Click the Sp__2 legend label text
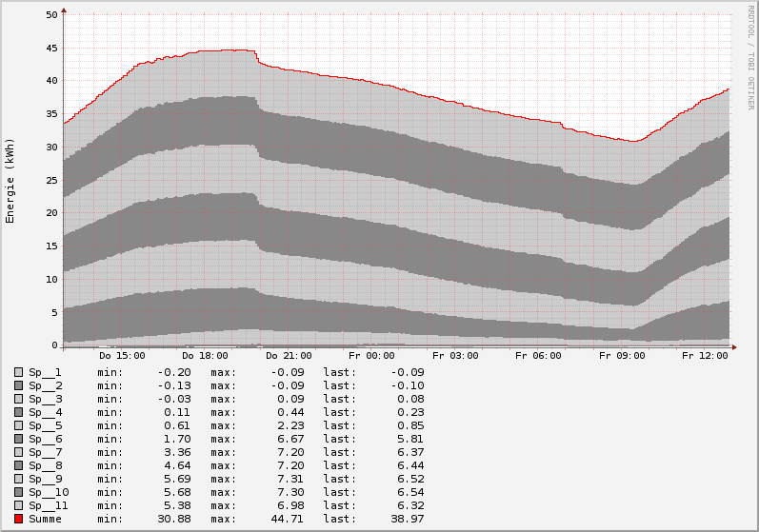This screenshot has width=759, height=532. click(45, 385)
